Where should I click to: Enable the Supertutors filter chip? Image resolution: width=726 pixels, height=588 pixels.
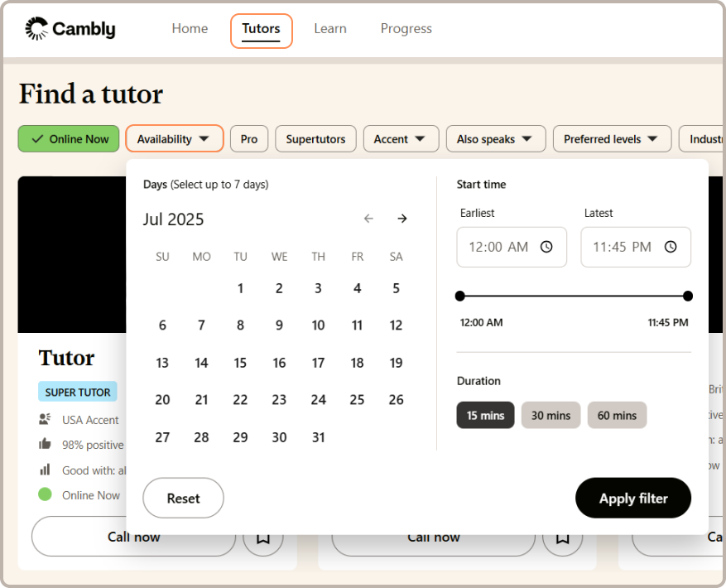click(x=315, y=139)
